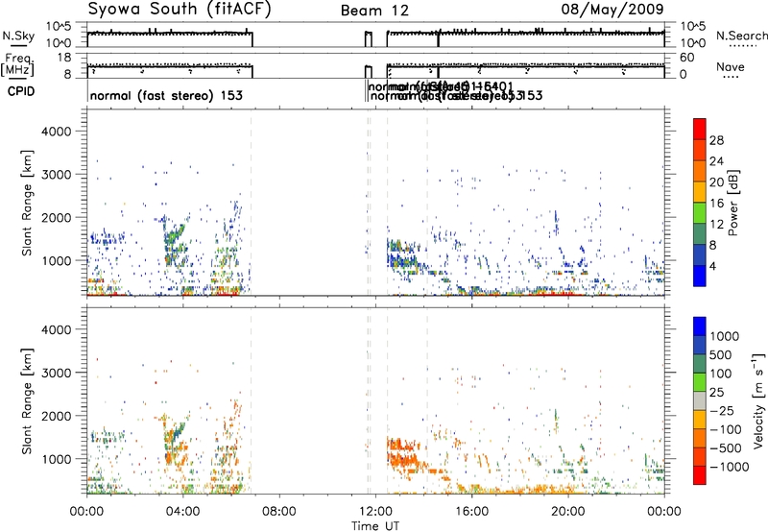The width and height of the screenshot is (768, 532).
Task: Click the '1000' tick on the velocity colorbar
Action: click(725, 336)
